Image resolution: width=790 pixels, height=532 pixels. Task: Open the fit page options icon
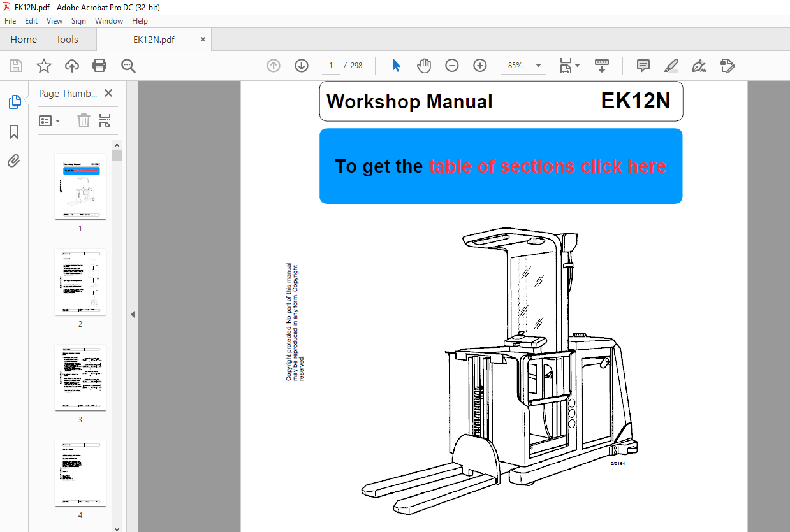click(x=569, y=66)
